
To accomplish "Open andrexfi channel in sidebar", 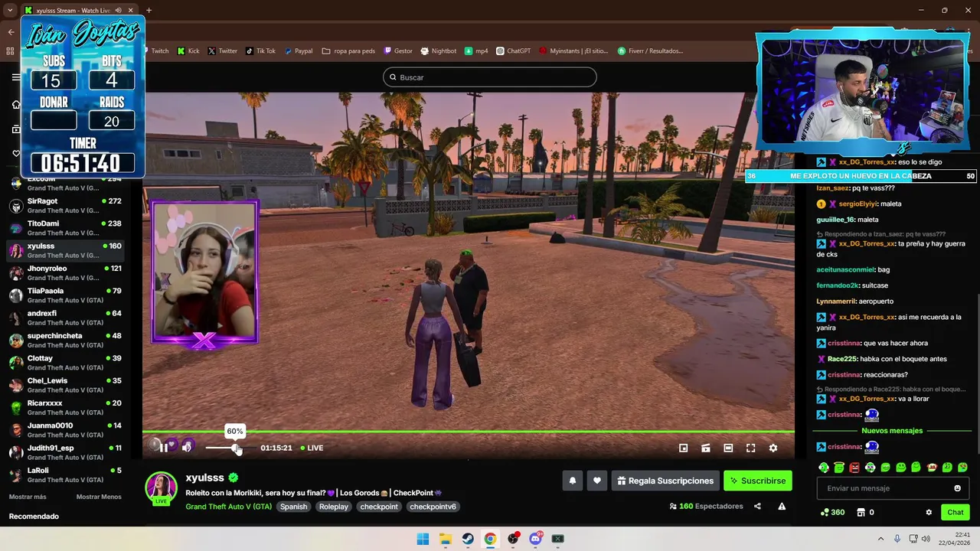I will pyautogui.click(x=65, y=317).
